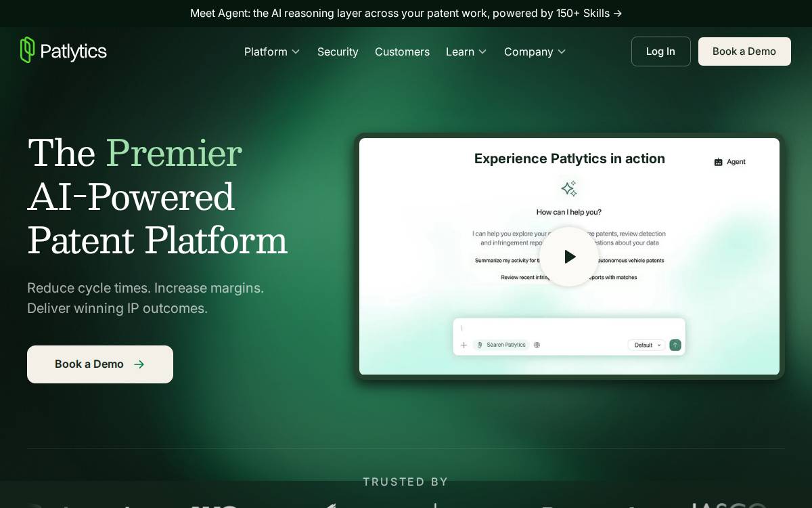The width and height of the screenshot is (812, 508).
Task: Go to the Customers page
Action: point(402,51)
